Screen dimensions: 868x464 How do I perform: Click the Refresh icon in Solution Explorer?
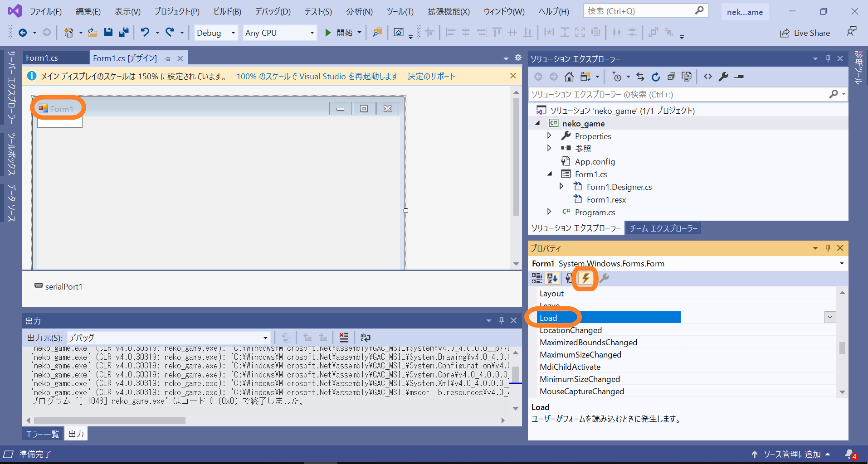(x=656, y=76)
